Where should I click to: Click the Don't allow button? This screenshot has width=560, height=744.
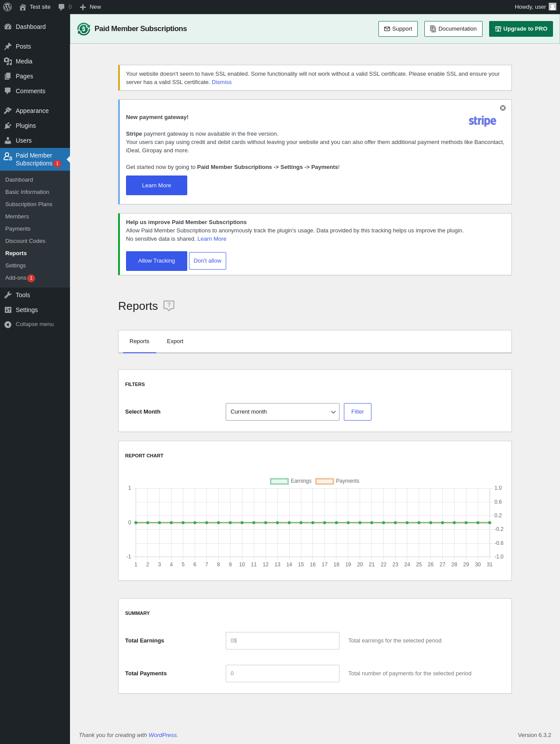[207, 261]
